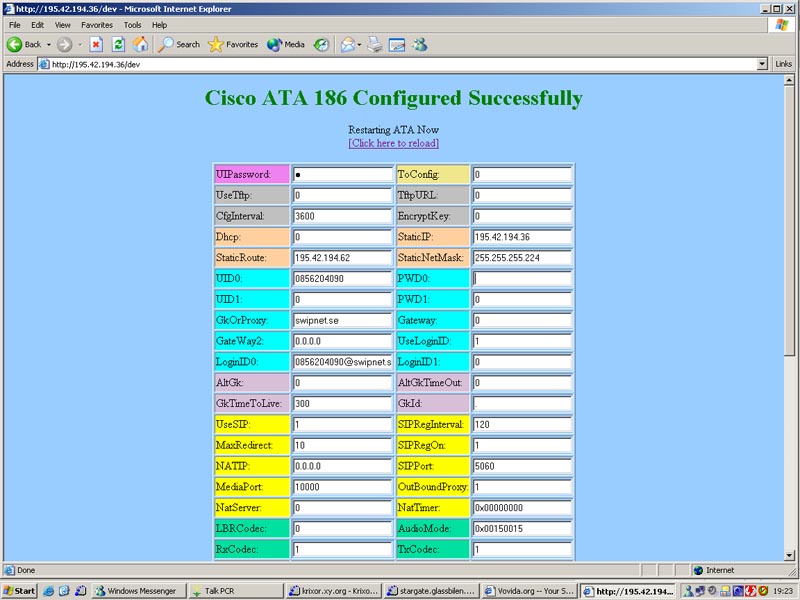Click the scrollbar up arrow

pyautogui.click(x=789, y=80)
